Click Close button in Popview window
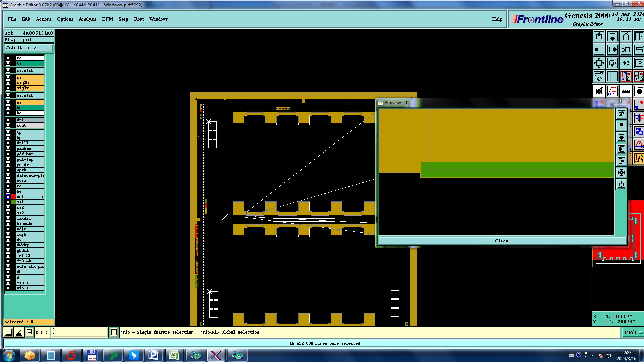The image size is (644, 362). 502,241
